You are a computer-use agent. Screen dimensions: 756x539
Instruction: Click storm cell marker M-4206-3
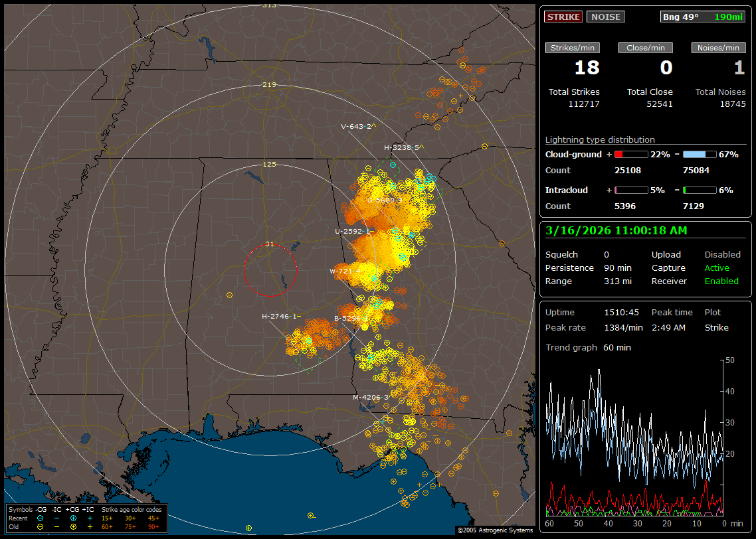(x=371, y=398)
